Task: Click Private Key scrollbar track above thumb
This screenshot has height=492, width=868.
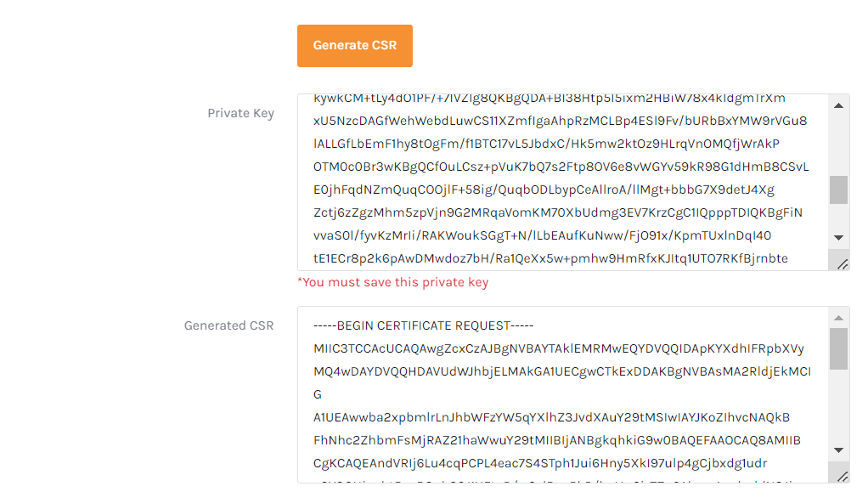Action: click(838, 144)
